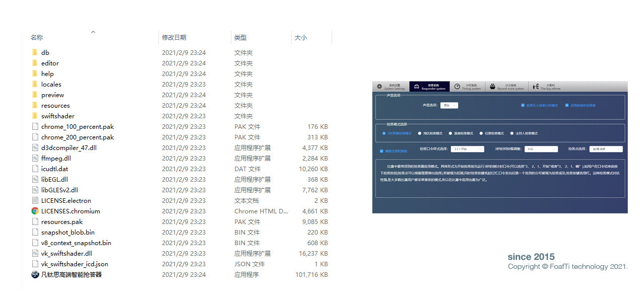This screenshot has width=644, height=302.
Task: Click the Record score system icon
Action: pos(493,87)
